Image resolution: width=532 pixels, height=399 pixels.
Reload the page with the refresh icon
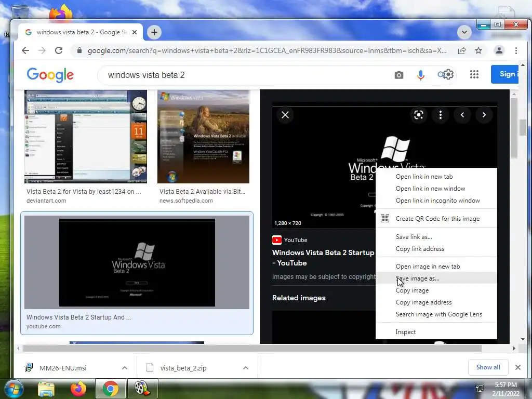coord(59,50)
